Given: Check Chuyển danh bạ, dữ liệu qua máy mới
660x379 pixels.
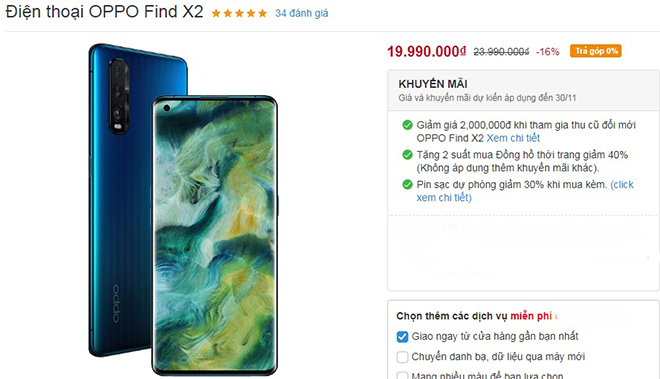Looking at the screenshot, I should [x=402, y=357].
